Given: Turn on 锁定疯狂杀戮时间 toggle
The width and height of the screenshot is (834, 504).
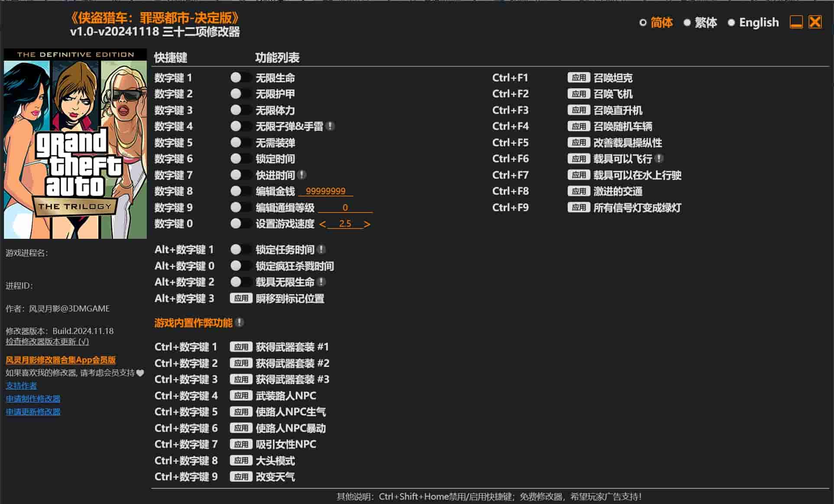Looking at the screenshot, I should 241,266.
